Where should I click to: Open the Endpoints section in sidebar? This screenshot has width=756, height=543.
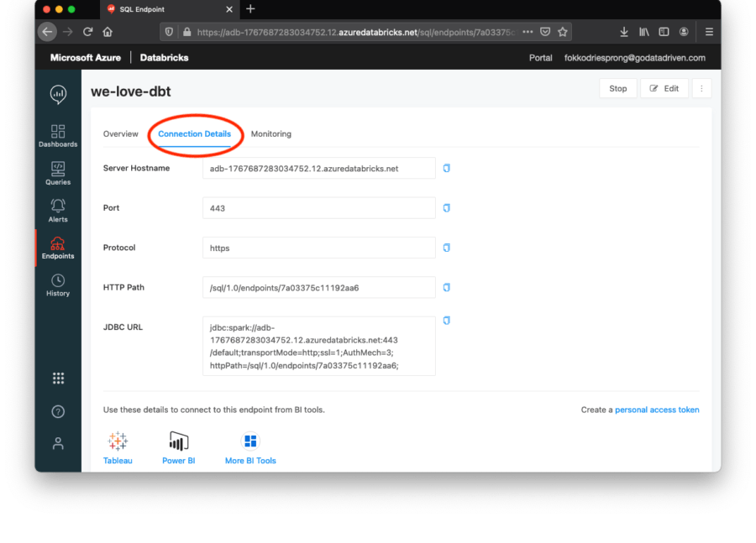58,248
